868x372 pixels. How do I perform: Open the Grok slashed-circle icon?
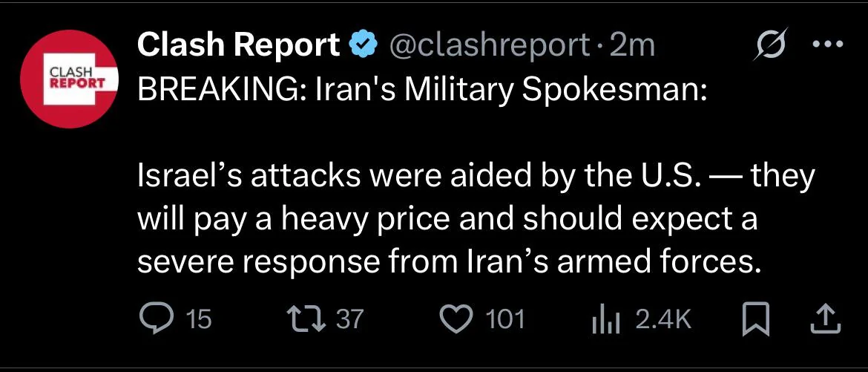(771, 45)
